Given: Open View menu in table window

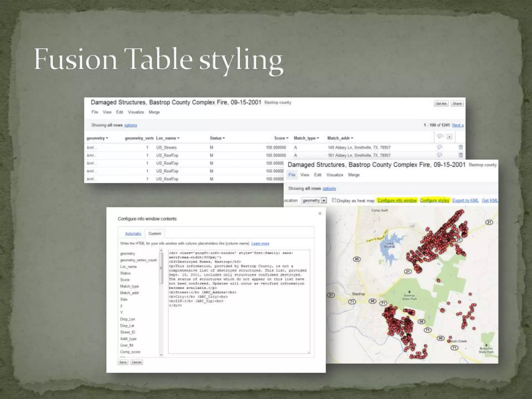Looking at the screenshot, I should coord(107,112).
